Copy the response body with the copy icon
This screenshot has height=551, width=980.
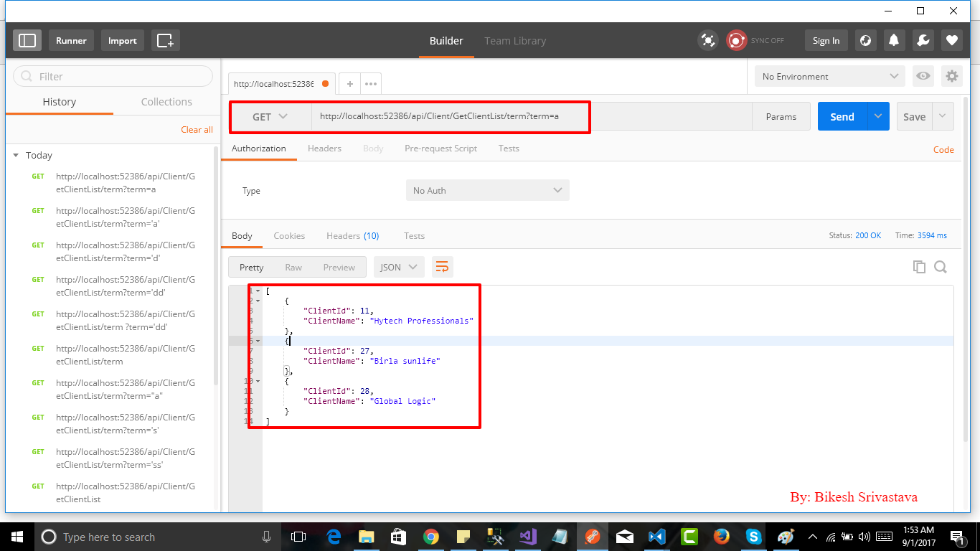click(x=919, y=266)
